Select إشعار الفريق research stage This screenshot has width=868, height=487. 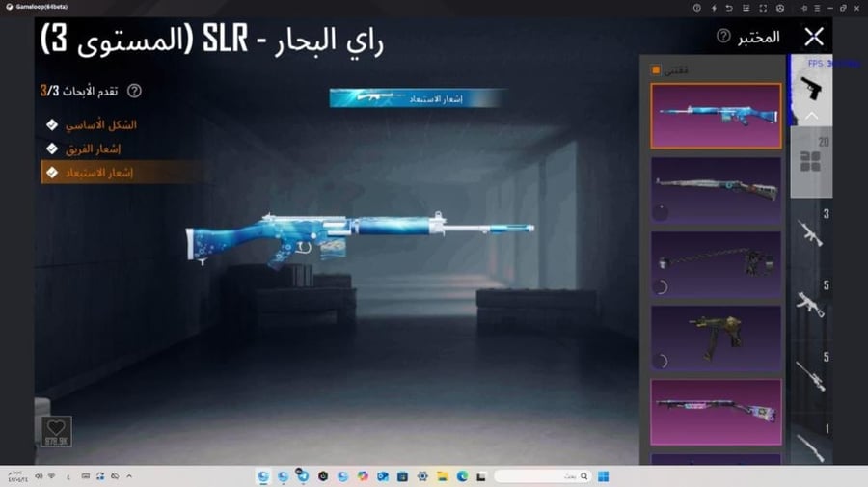(x=93, y=149)
